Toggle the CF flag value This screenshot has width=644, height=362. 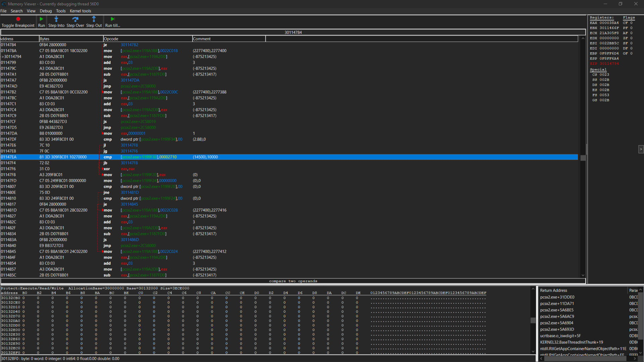point(631,23)
